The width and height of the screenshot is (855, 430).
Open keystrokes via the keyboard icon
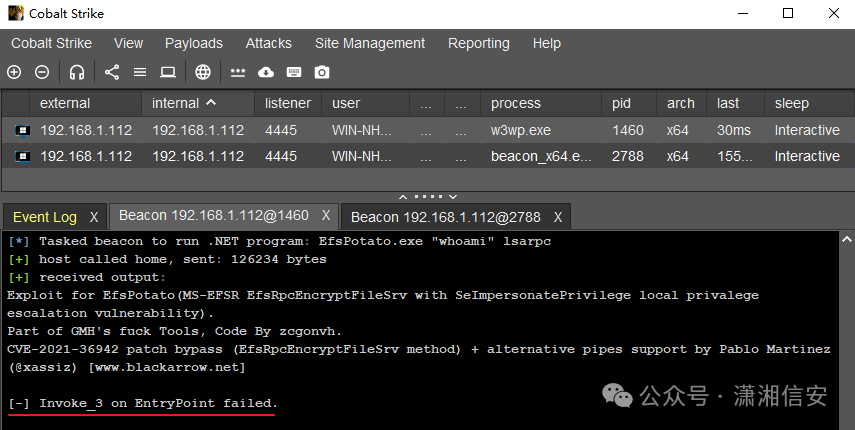[294, 72]
